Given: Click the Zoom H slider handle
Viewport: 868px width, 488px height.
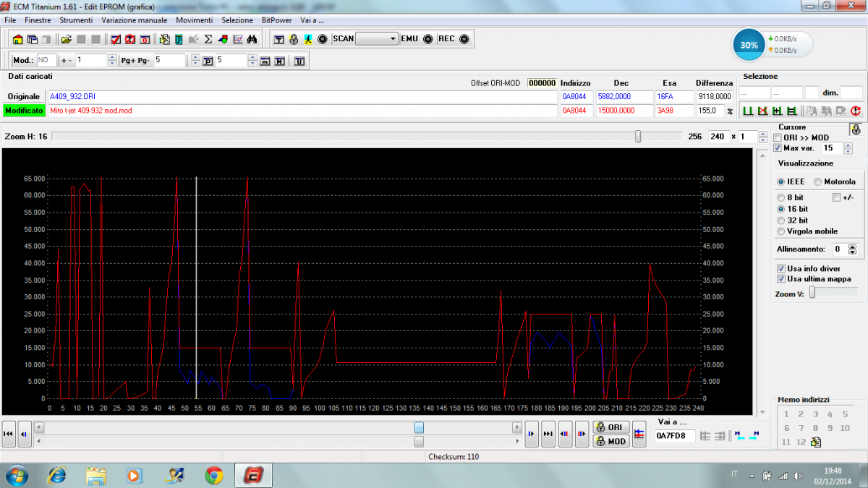Looking at the screenshot, I should [637, 137].
